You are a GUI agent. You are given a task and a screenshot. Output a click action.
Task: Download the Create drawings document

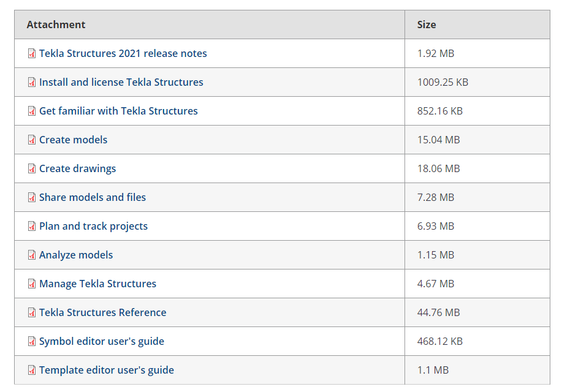point(77,169)
